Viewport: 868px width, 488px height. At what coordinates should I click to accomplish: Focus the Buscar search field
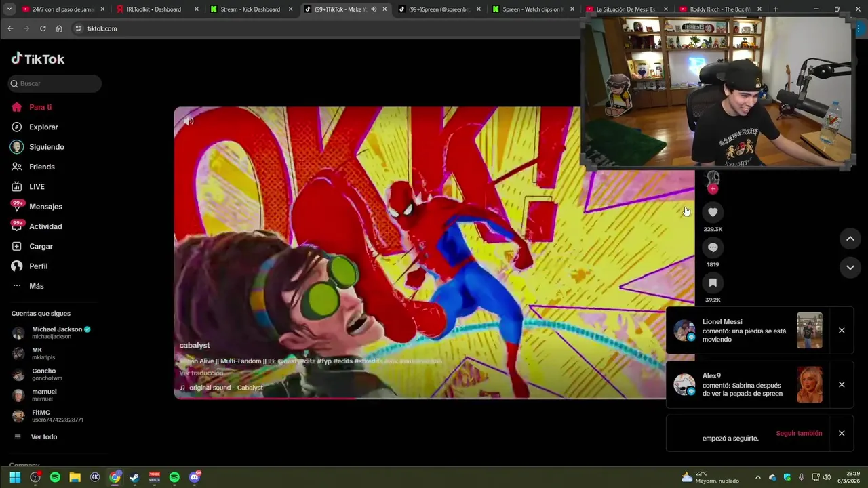click(55, 83)
